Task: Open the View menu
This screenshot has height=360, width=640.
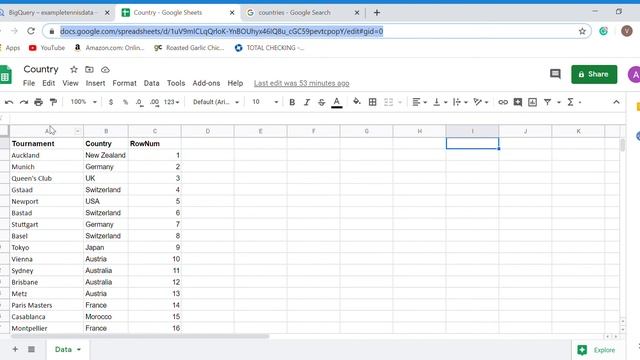Action: pyautogui.click(x=70, y=83)
